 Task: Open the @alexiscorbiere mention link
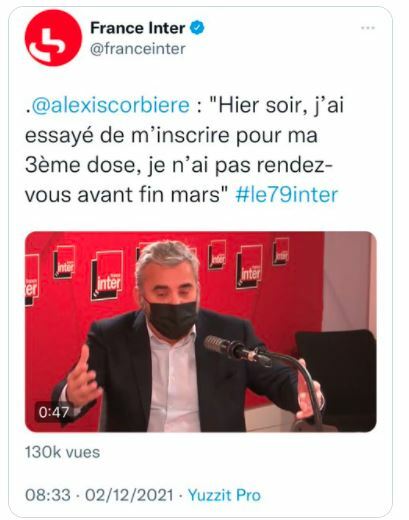(111, 106)
